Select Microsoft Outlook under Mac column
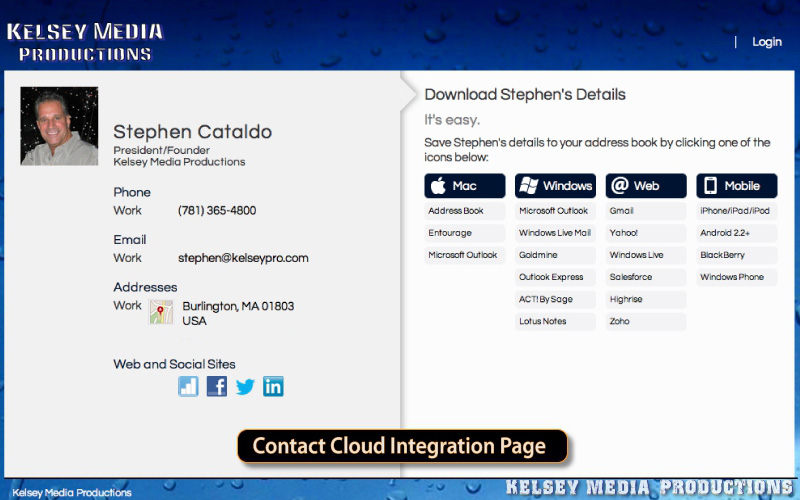This screenshot has height=500, width=800. tap(465, 255)
